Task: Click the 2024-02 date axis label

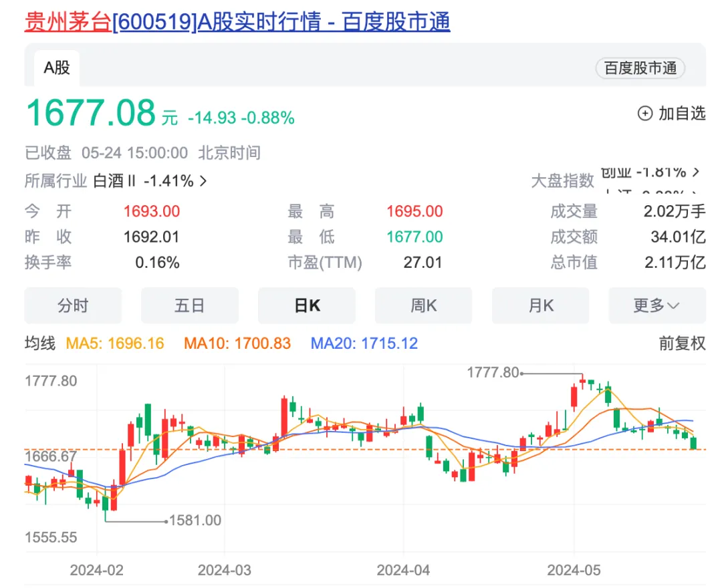Action: 97,571
